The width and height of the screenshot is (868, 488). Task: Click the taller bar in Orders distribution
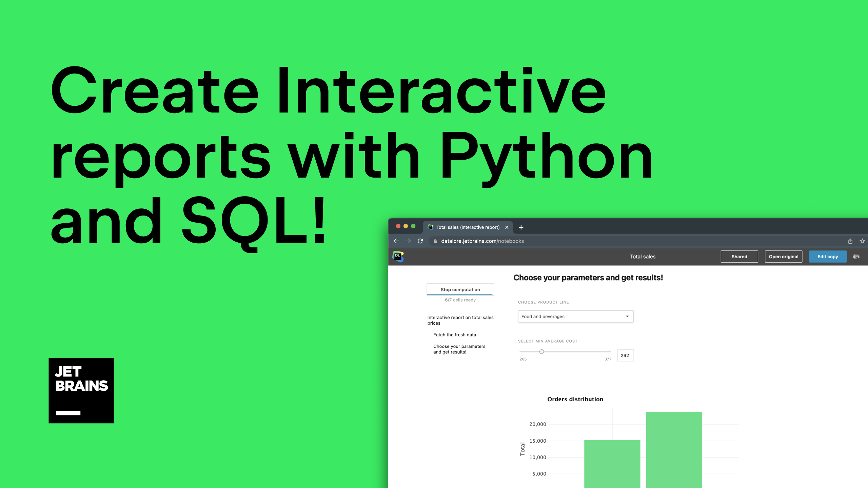pos(674,450)
